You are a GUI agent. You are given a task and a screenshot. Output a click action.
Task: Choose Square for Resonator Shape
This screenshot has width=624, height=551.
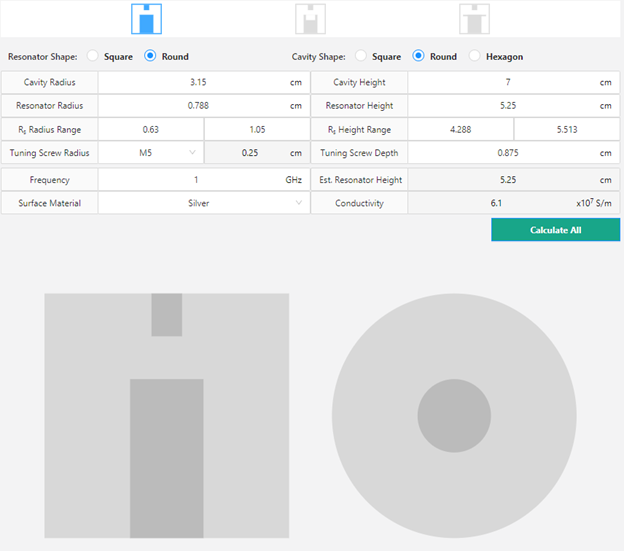(93, 56)
